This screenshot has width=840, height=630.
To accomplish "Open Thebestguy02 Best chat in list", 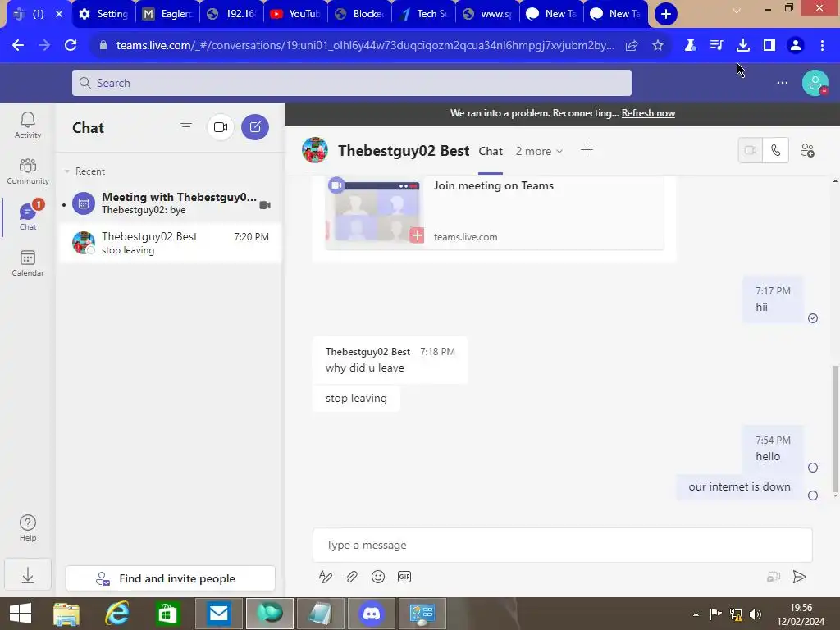I will click(x=169, y=243).
